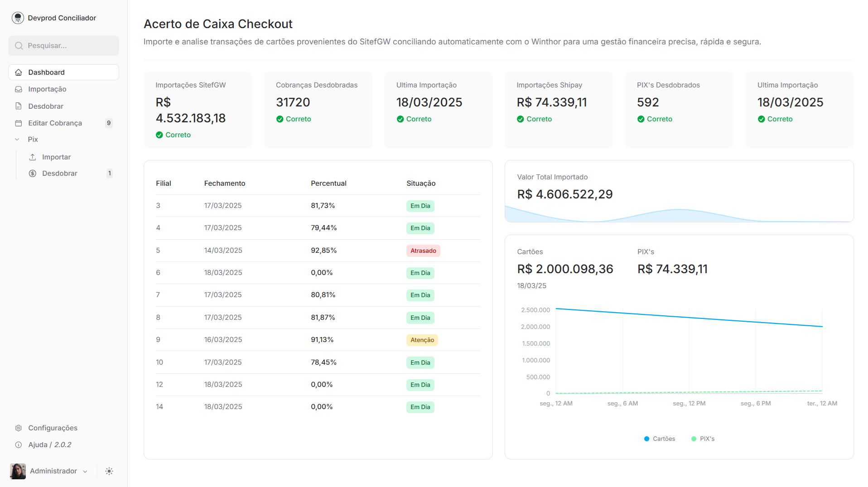
Task: Select the Desdobrar document icon in sidebar
Action: tap(19, 106)
